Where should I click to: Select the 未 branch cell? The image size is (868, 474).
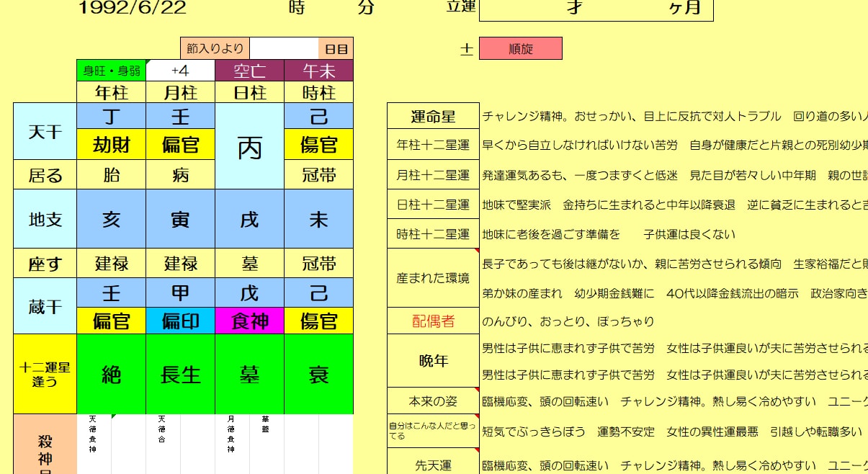[318, 219]
